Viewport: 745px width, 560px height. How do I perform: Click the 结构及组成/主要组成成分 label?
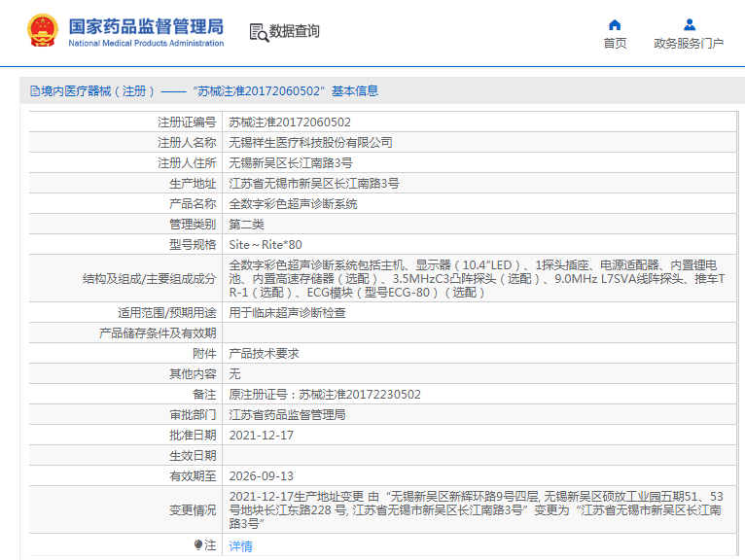pos(149,279)
